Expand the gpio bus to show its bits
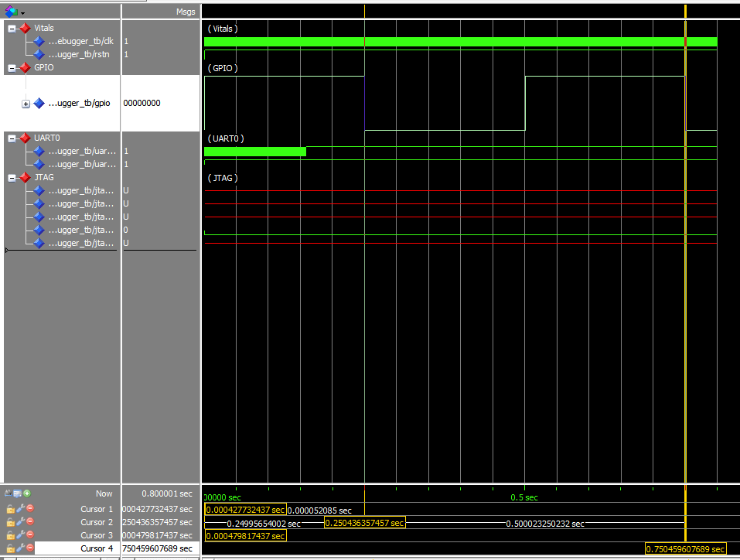 coord(26,103)
